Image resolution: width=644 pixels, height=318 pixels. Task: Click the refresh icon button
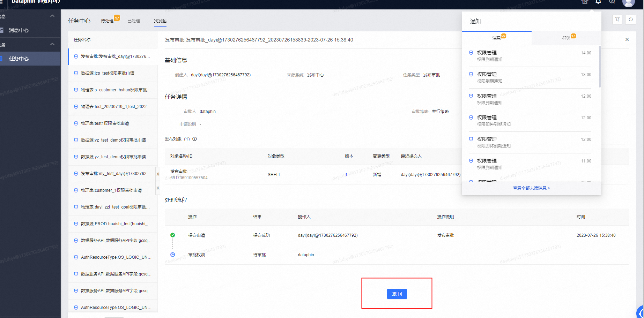coord(631,20)
